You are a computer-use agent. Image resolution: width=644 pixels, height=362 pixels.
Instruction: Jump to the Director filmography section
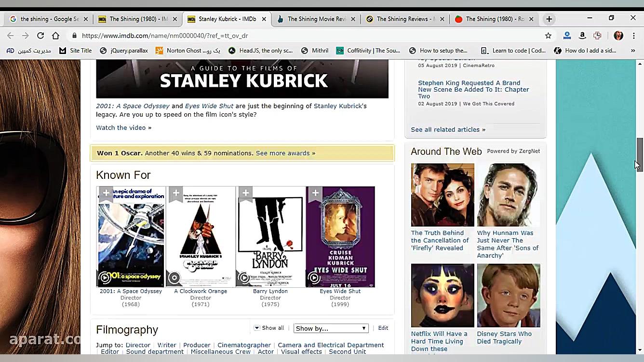click(138, 345)
